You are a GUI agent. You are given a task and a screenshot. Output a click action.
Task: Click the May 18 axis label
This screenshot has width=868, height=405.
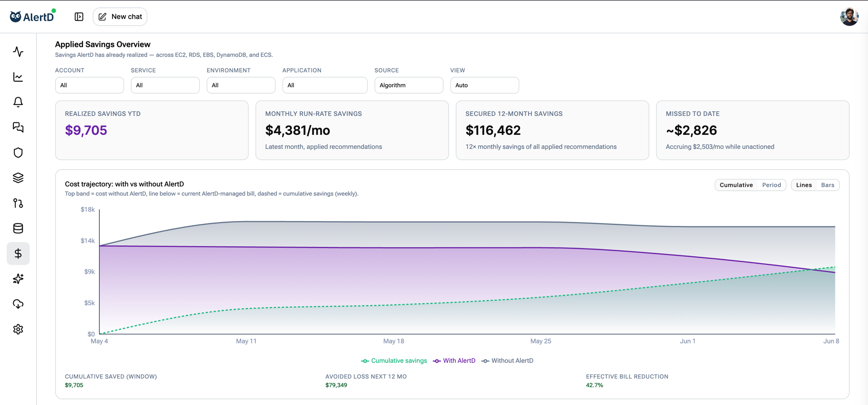click(394, 341)
